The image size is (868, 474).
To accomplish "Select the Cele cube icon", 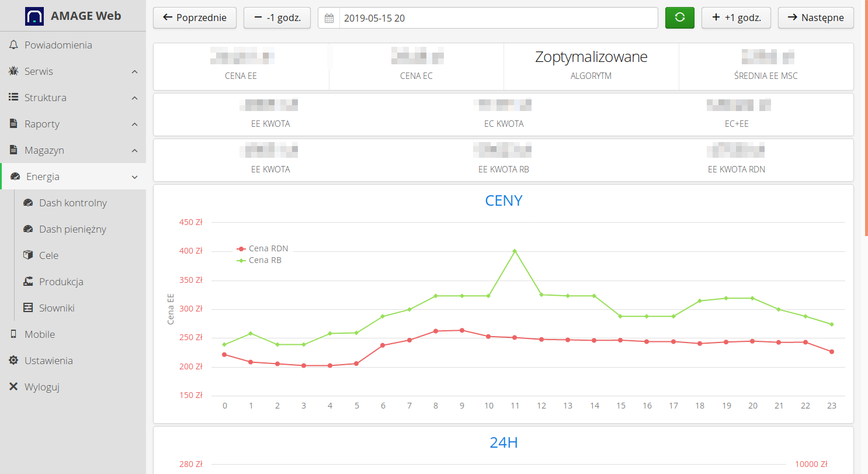I will pyautogui.click(x=27, y=255).
